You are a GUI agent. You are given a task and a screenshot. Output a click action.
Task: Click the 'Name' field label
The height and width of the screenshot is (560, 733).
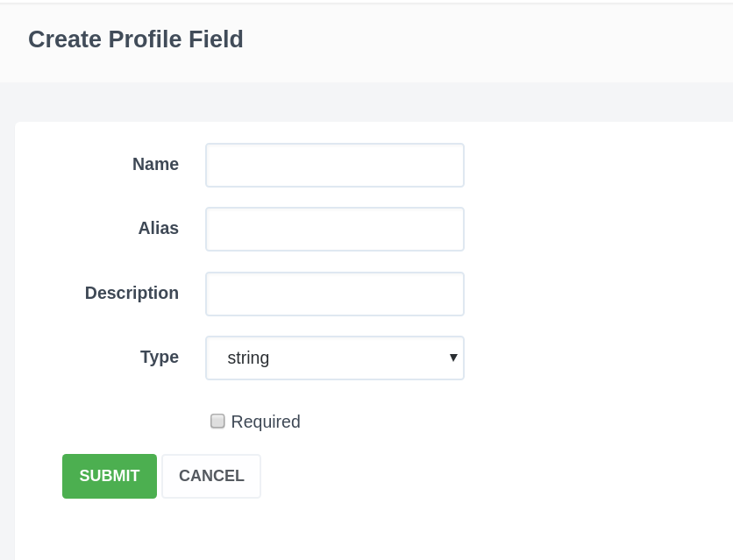point(155,164)
